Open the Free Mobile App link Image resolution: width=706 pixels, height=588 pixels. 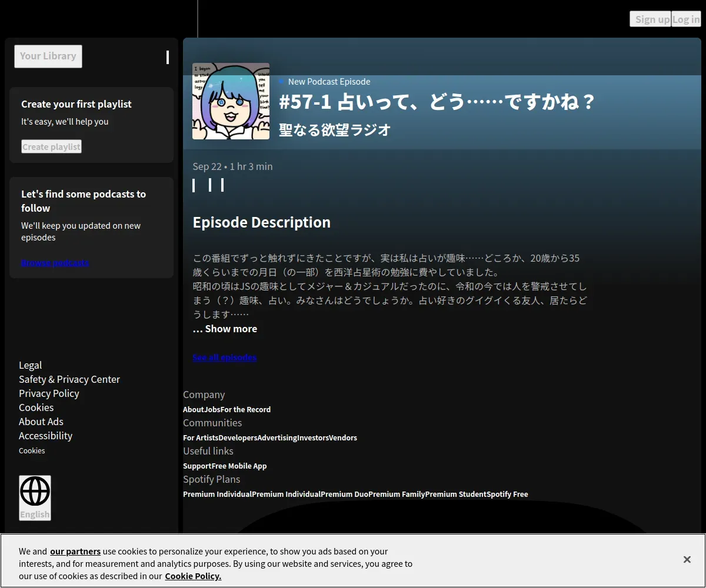tap(239, 466)
